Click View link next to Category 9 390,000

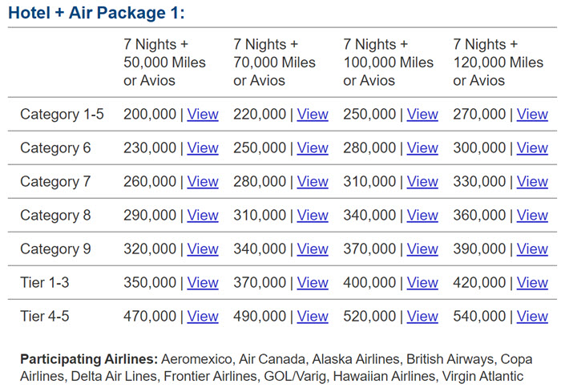point(532,249)
